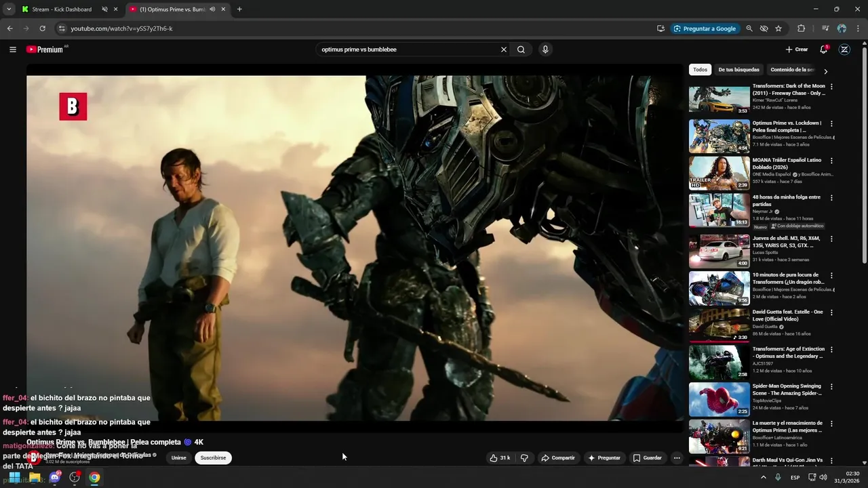Open the media controls toolbar icon
This screenshot has height=488, width=868.
click(825, 28)
